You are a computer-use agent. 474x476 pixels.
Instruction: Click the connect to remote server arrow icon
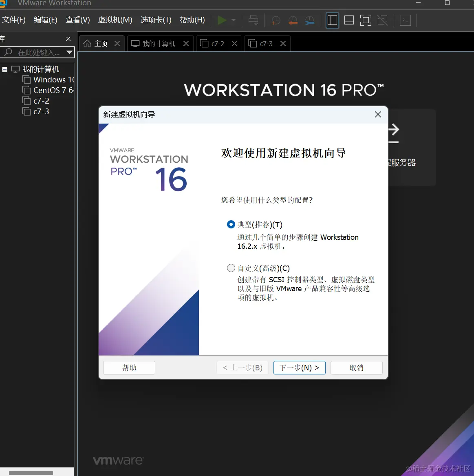point(394,133)
